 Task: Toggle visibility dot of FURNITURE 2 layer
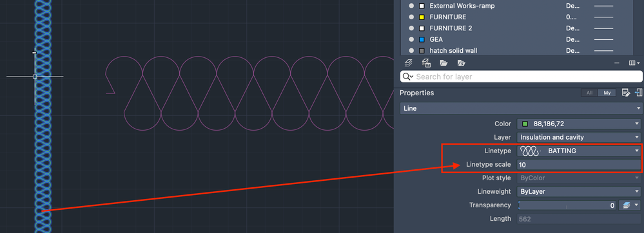411,28
